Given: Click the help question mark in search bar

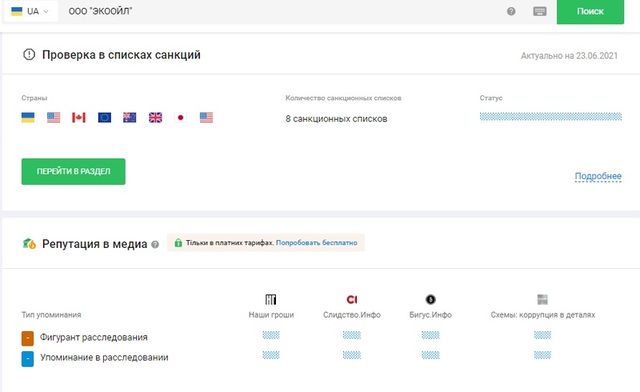Looking at the screenshot, I should click(511, 11).
